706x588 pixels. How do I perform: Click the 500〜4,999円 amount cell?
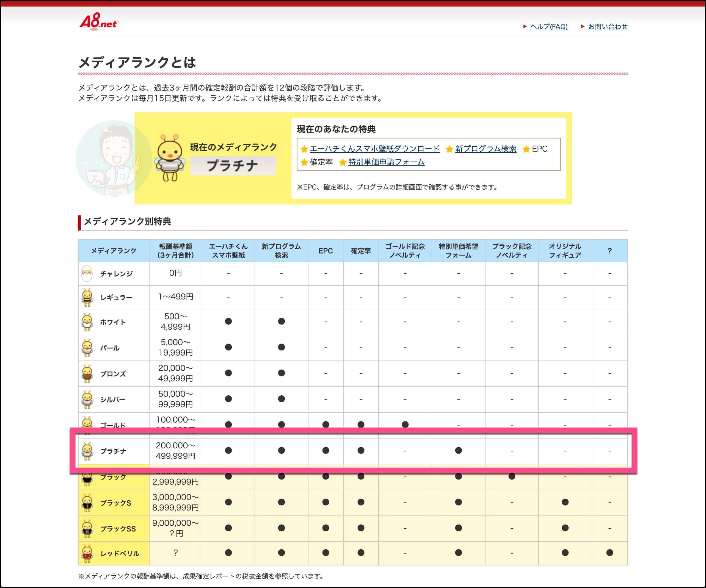(175, 321)
